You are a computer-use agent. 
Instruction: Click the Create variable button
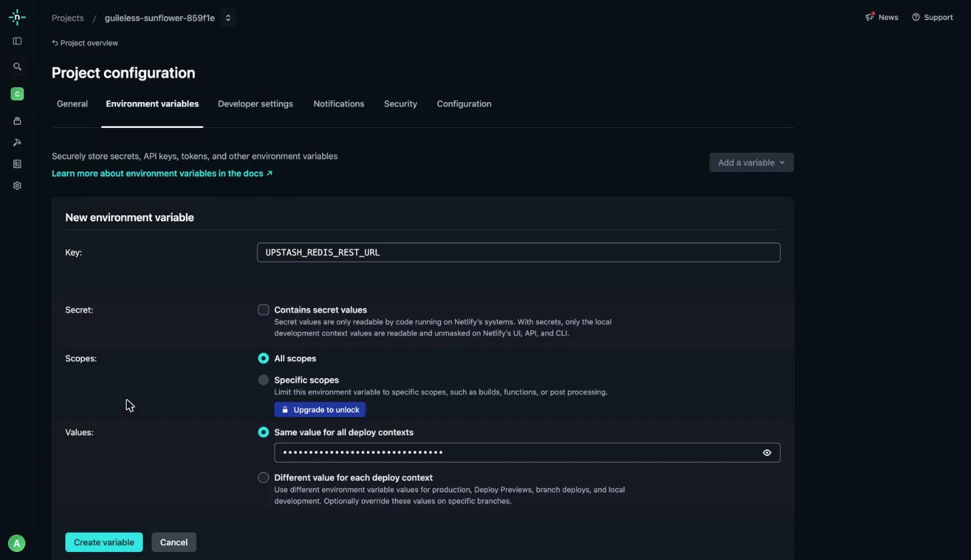[104, 543]
